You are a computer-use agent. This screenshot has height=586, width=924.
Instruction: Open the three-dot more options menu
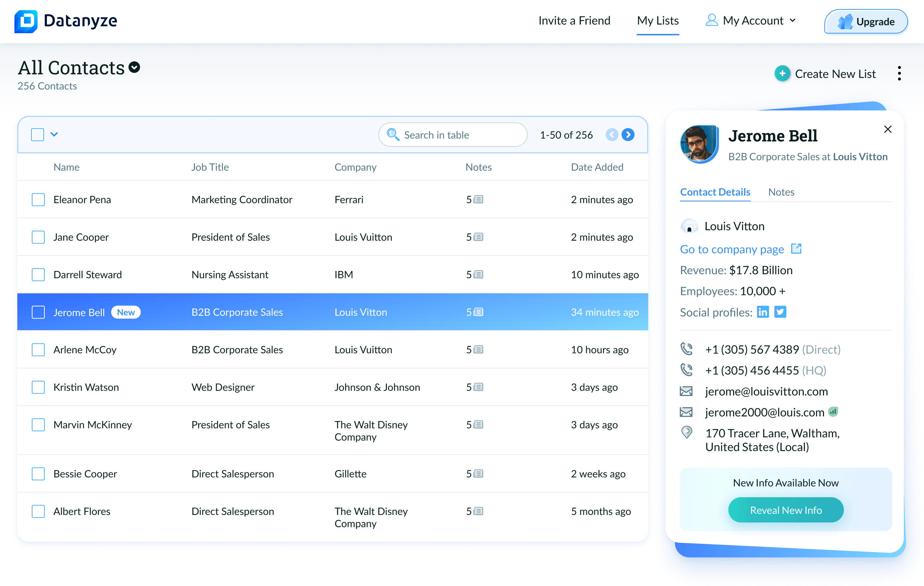point(899,73)
